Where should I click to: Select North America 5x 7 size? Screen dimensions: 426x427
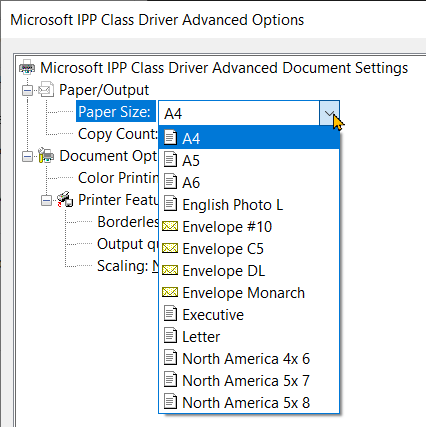[249, 380]
